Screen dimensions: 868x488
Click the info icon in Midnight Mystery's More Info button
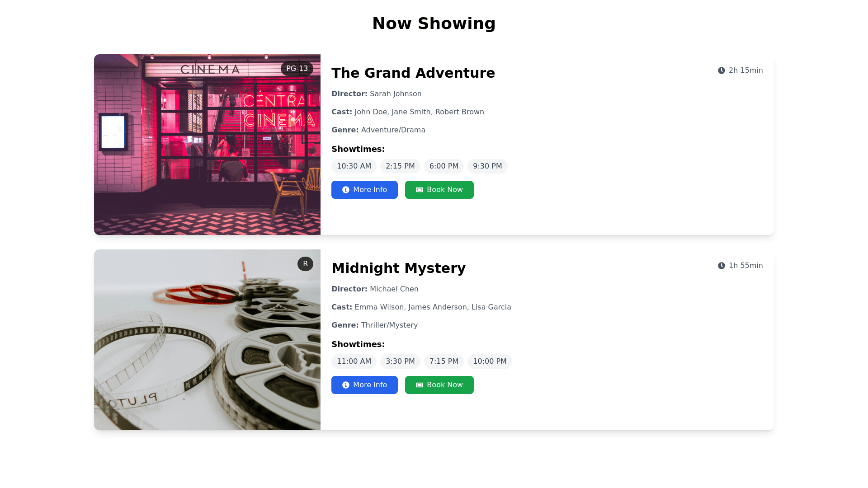point(346,385)
